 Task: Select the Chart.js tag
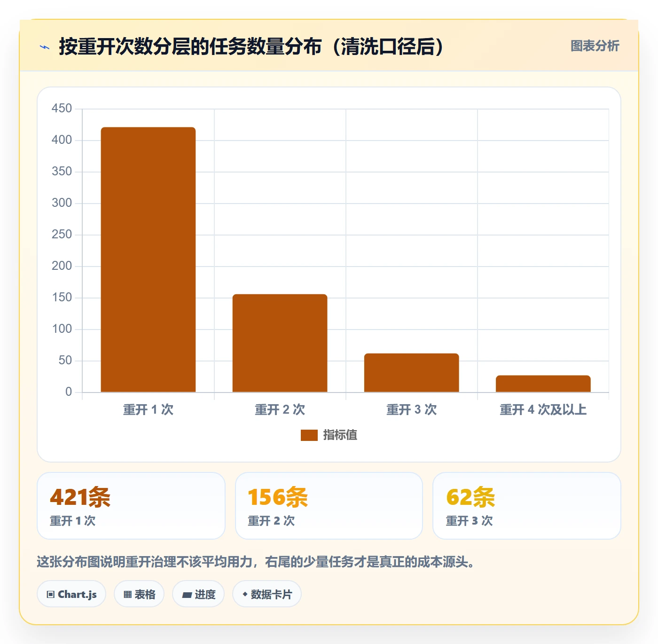71,594
